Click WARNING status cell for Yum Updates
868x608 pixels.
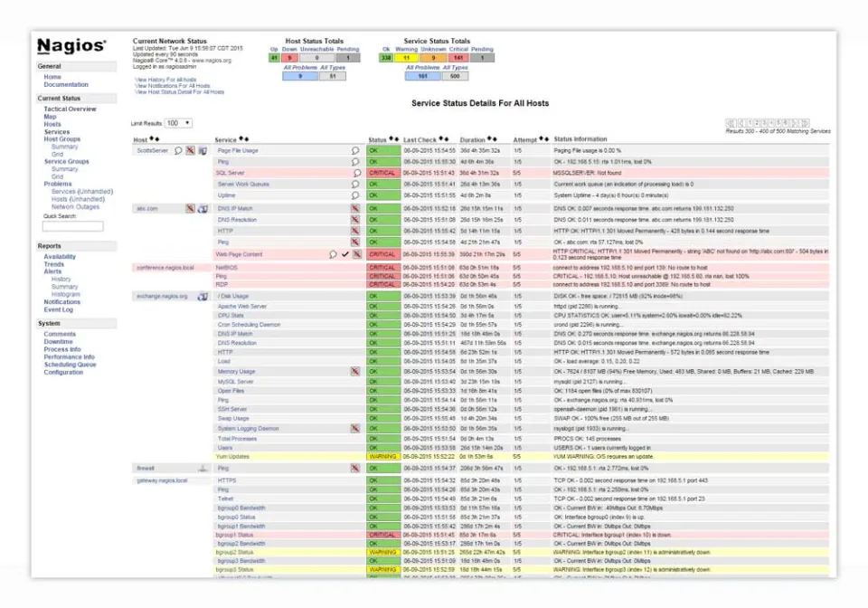coord(383,457)
